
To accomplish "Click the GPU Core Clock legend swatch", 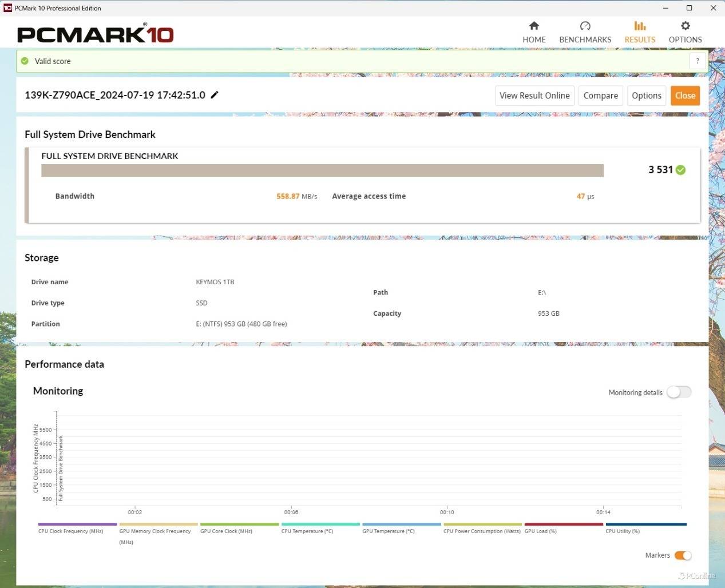I will pos(240,524).
